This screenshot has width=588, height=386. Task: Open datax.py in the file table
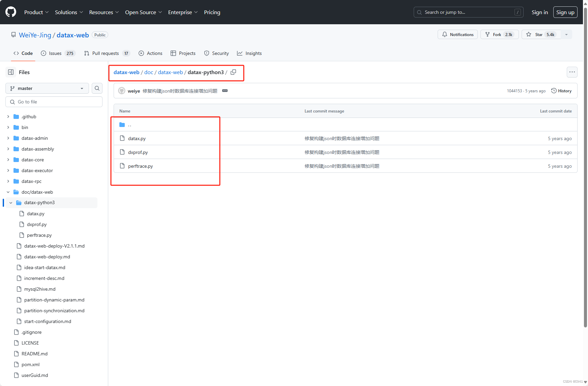137,138
